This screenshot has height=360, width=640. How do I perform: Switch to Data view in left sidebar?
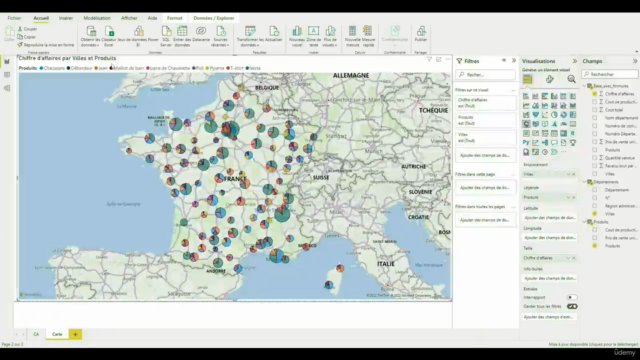pyautogui.click(x=7, y=75)
